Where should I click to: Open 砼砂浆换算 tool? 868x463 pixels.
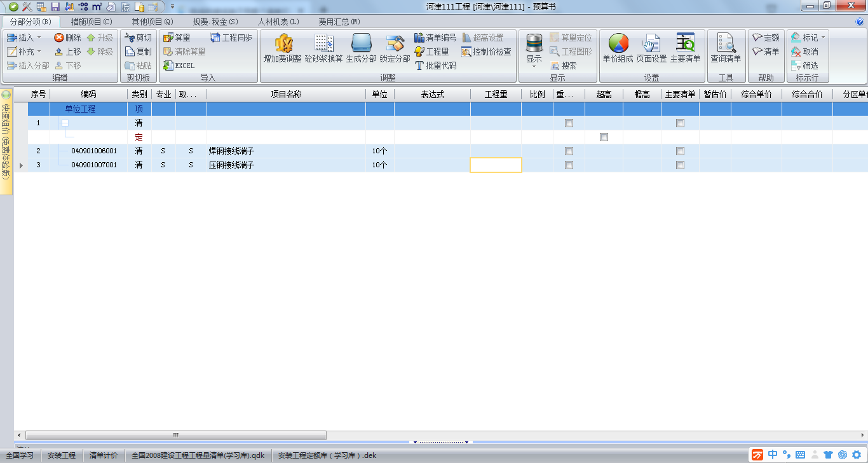(324, 49)
